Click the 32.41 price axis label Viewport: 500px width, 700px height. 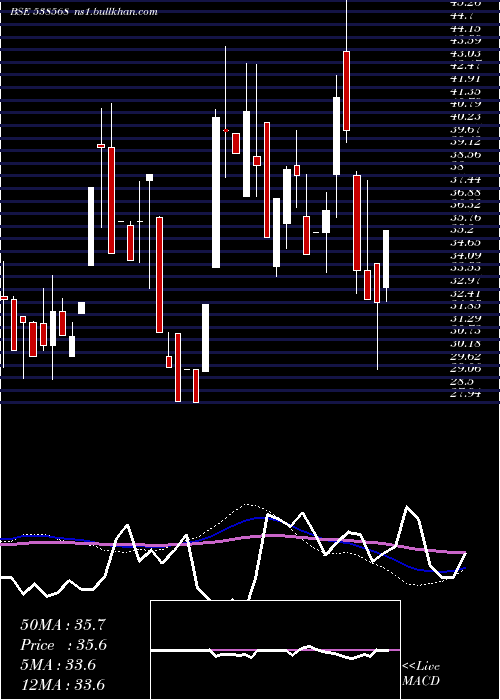pos(466,293)
